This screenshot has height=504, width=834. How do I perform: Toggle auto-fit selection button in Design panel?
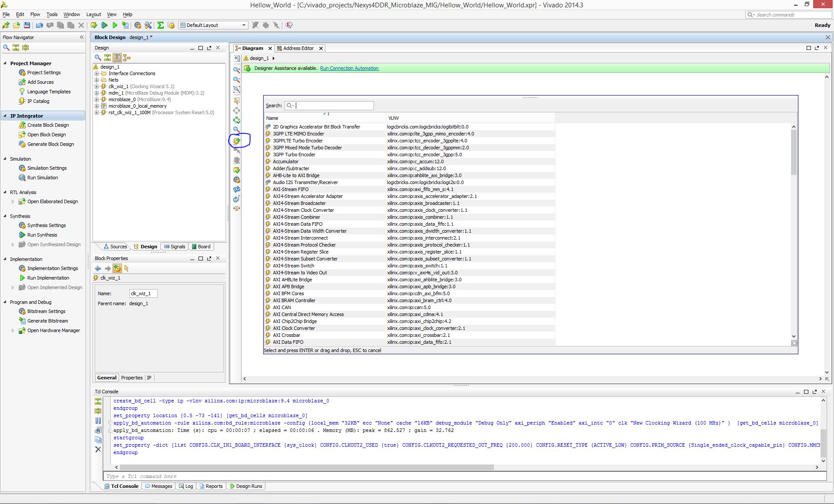click(x=117, y=57)
